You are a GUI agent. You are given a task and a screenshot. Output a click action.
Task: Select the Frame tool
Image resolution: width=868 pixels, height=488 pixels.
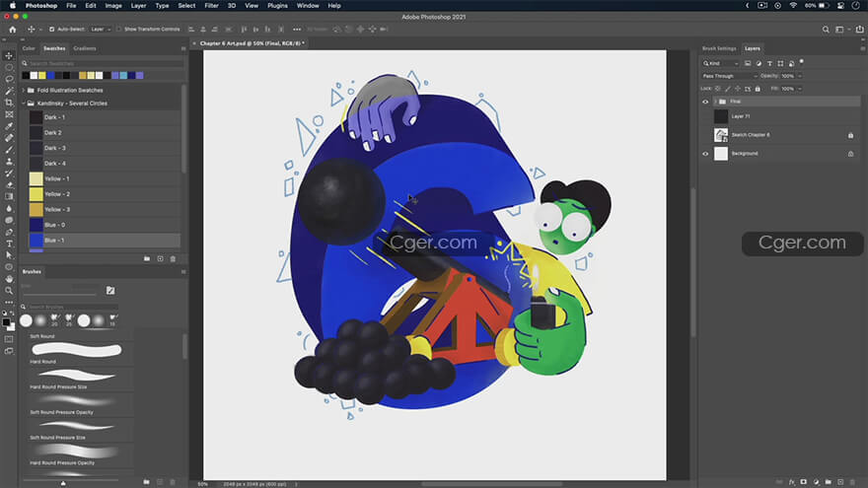[9, 114]
